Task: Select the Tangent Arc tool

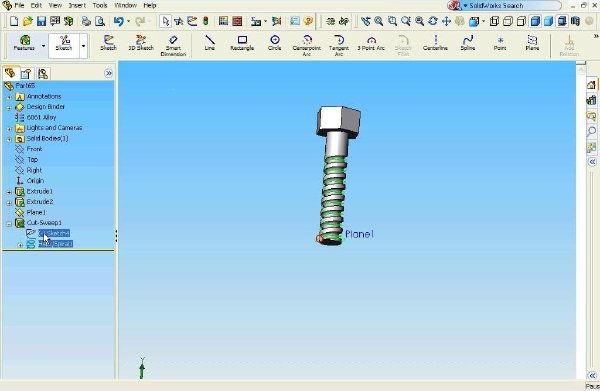Action: 339,46
